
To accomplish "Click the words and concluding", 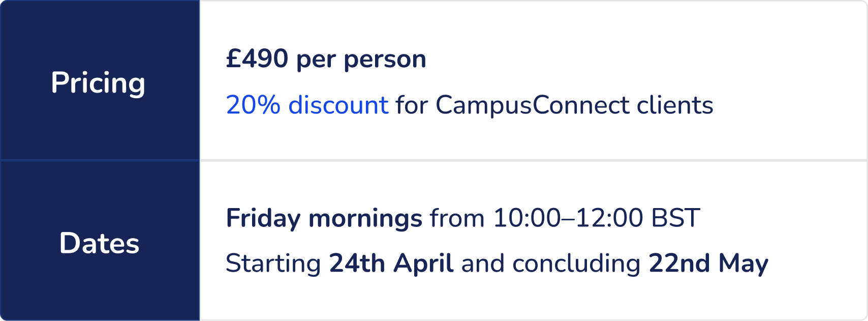I will pos(551,264).
